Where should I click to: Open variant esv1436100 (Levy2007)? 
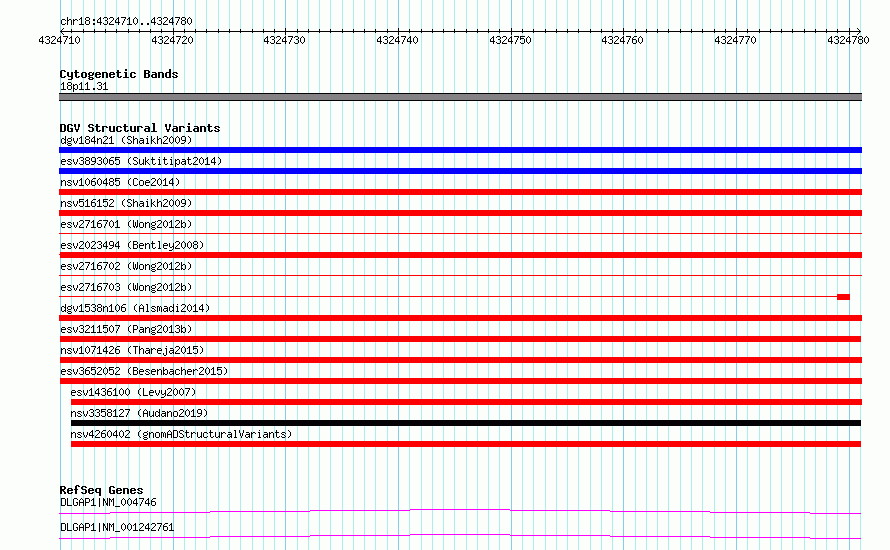tap(133, 392)
